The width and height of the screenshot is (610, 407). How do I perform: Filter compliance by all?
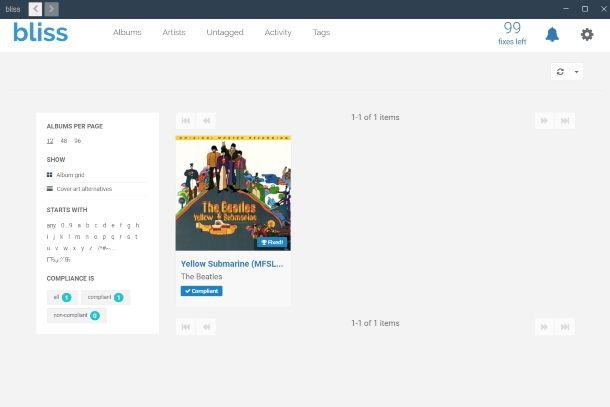point(62,297)
